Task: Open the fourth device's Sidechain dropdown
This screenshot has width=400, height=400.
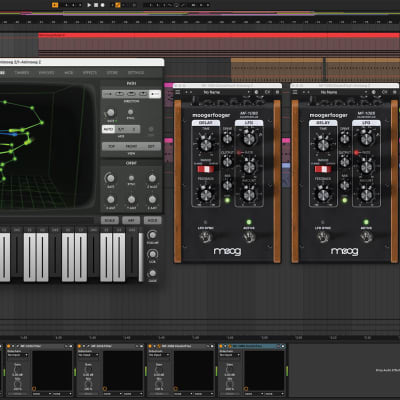Action: (230, 355)
